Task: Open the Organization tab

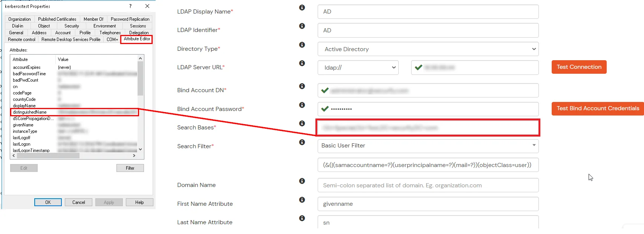Action: pos(20,19)
